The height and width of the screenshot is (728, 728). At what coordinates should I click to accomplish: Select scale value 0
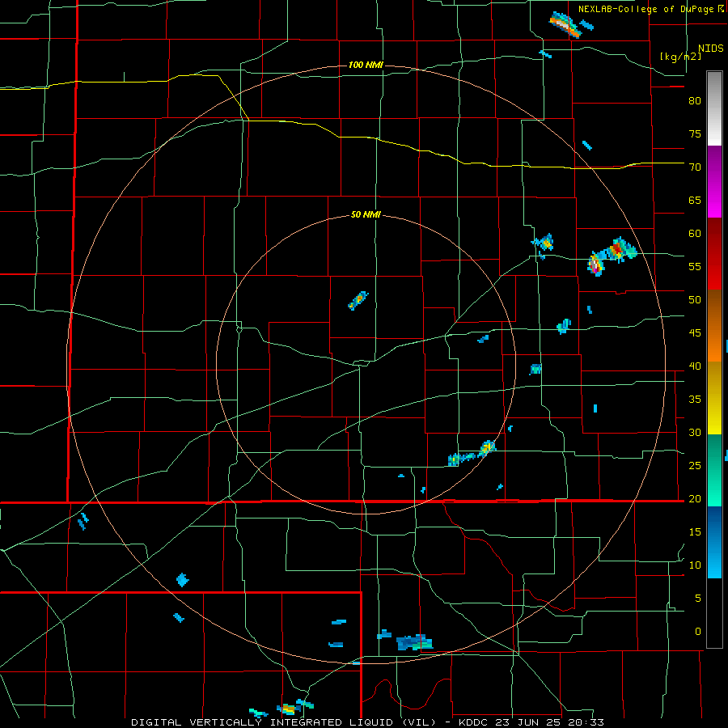698,632
